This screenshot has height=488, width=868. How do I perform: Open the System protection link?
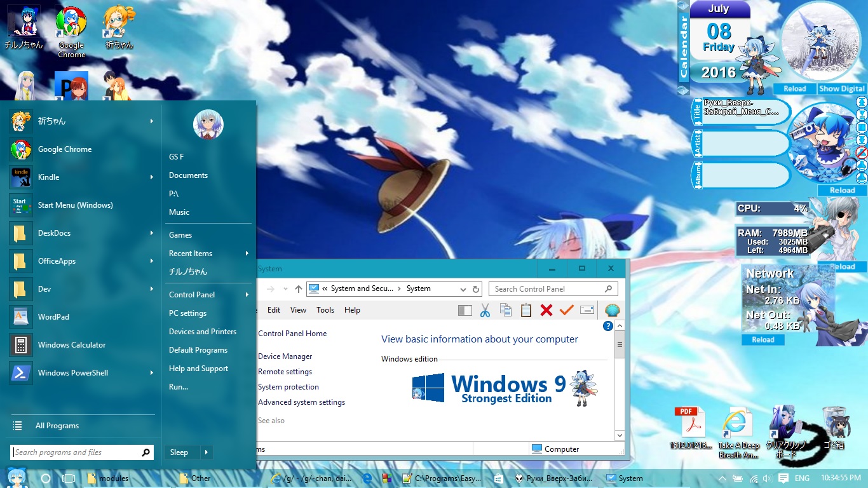(x=288, y=387)
